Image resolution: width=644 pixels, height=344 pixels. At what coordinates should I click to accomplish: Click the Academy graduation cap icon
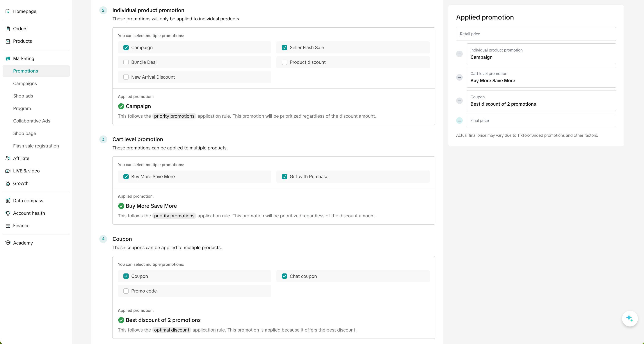pos(8,243)
